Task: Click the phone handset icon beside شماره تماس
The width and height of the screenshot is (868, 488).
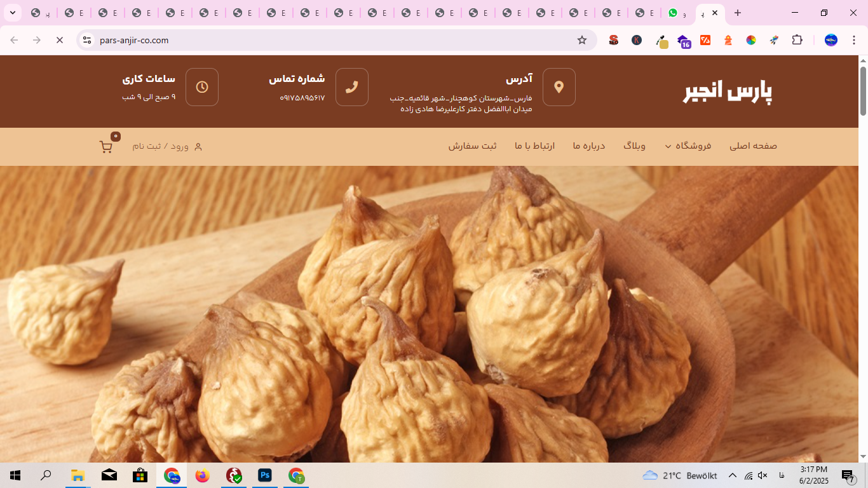Action: 352,87
